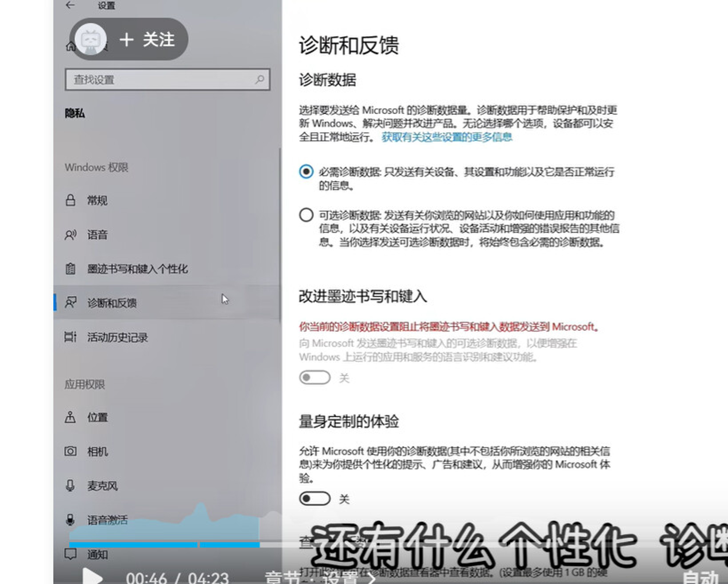Open 通知 app permission
Screen dimensions: 728x584
tap(167, 555)
